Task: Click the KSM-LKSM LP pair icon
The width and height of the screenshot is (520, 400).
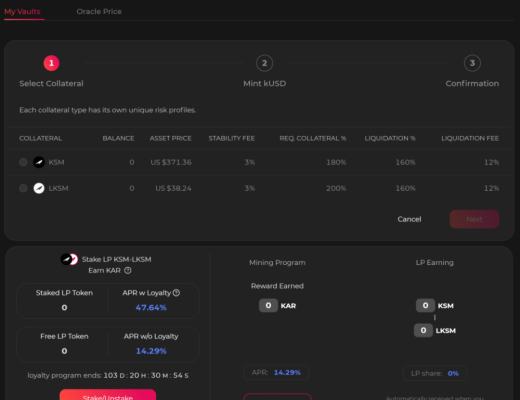Action: coord(69,259)
